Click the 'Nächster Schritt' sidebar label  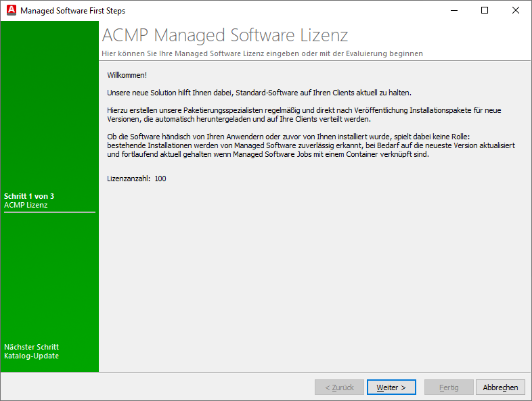[32, 347]
